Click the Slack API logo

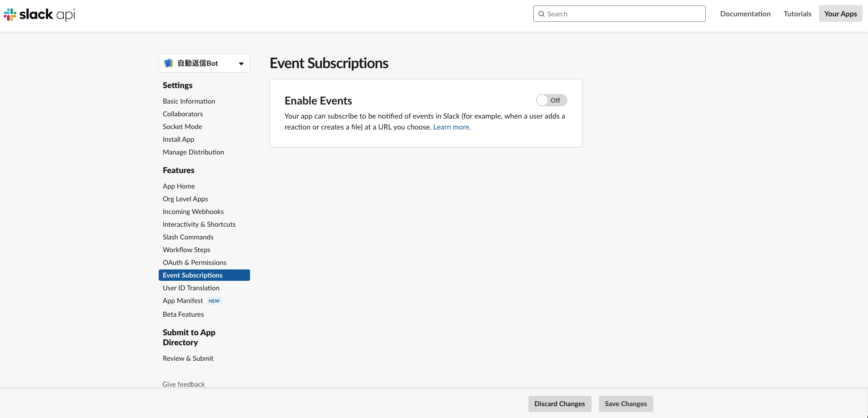[x=39, y=14]
